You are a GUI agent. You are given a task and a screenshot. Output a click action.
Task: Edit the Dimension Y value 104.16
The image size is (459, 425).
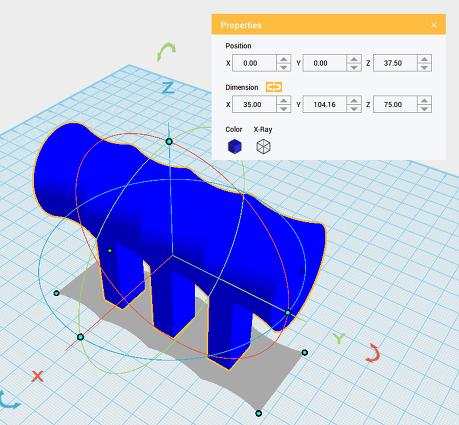tap(324, 104)
